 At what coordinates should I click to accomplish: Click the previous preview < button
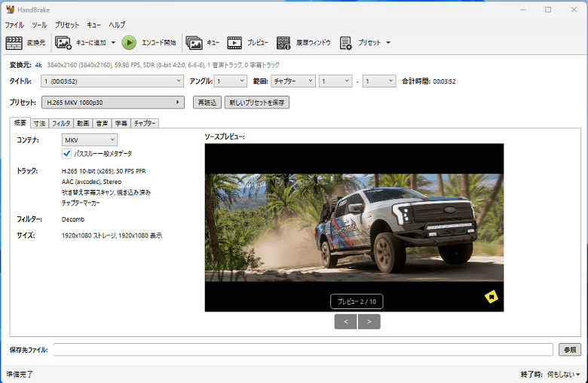[345, 321]
